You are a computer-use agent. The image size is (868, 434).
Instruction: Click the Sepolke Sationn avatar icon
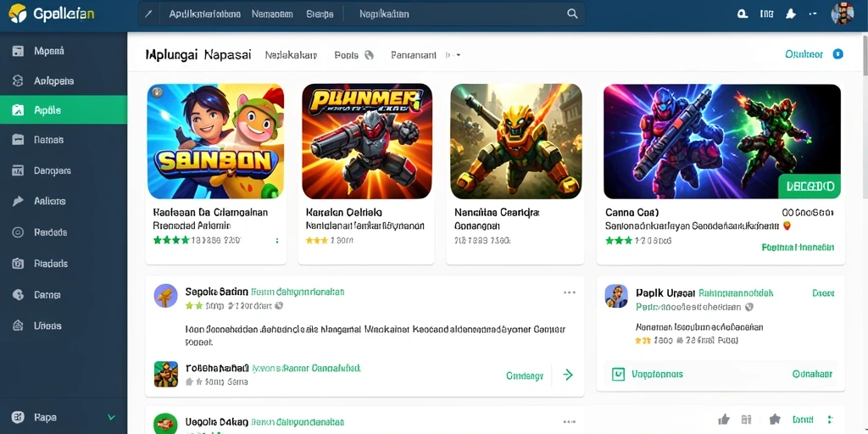tap(165, 296)
